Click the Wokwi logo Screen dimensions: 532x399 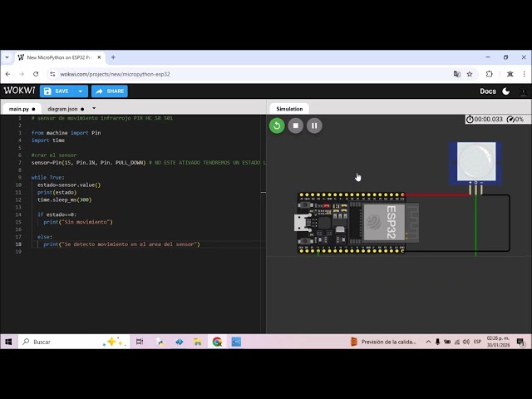point(19,91)
